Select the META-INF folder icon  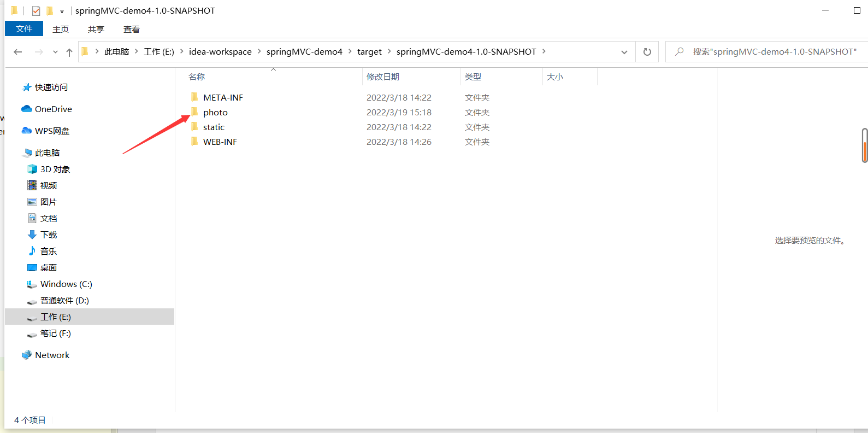click(x=194, y=97)
